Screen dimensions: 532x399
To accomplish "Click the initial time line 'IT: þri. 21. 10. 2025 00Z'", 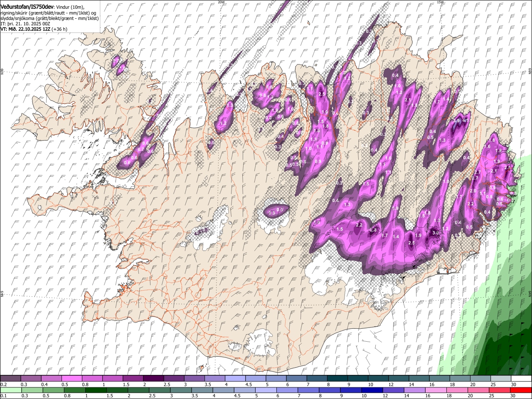I will pyautogui.click(x=25, y=24).
